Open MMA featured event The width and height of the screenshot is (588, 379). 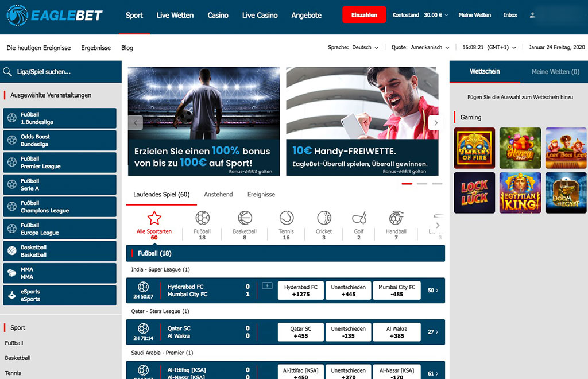(x=60, y=273)
